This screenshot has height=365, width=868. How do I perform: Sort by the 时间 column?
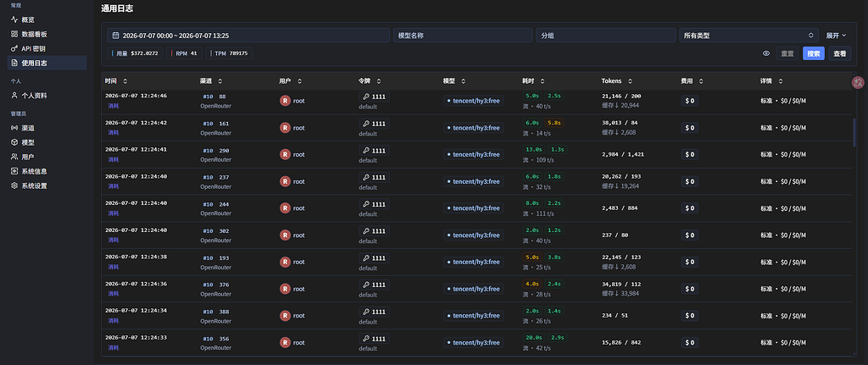pos(115,81)
